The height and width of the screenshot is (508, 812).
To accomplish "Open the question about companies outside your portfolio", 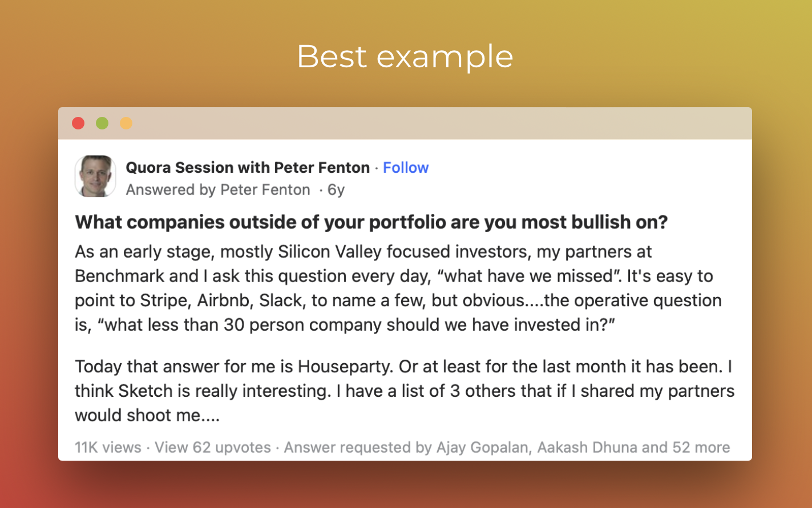I will coord(371,222).
